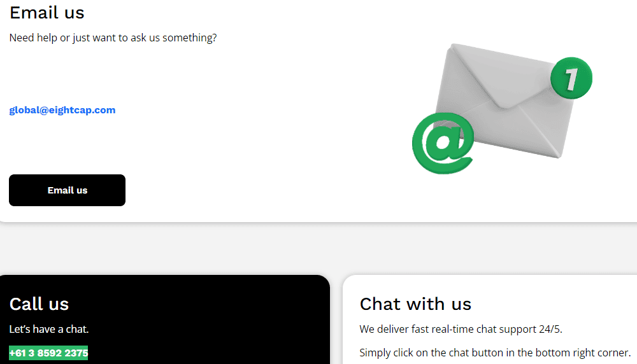Click the word 'something?' in the subtitle
The width and height of the screenshot is (637, 364).
tap(190, 38)
